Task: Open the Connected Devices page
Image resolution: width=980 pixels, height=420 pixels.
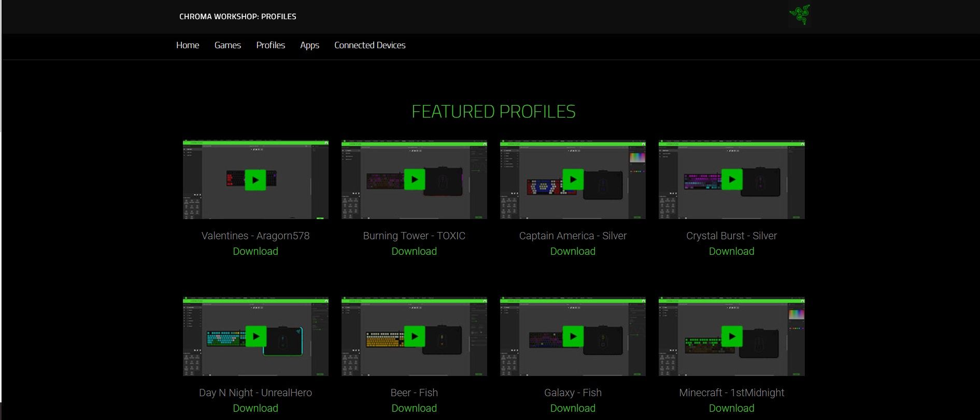Action: [x=370, y=45]
